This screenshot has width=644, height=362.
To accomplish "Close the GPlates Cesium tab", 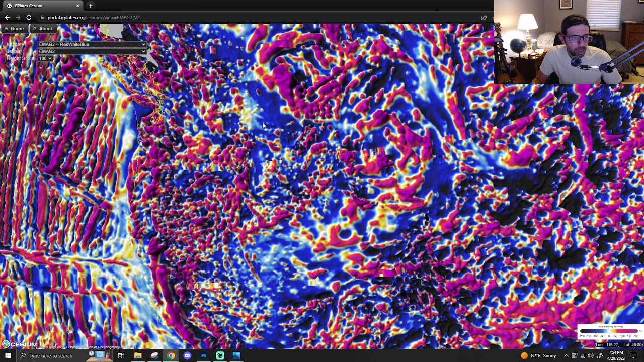I will point(78,6).
